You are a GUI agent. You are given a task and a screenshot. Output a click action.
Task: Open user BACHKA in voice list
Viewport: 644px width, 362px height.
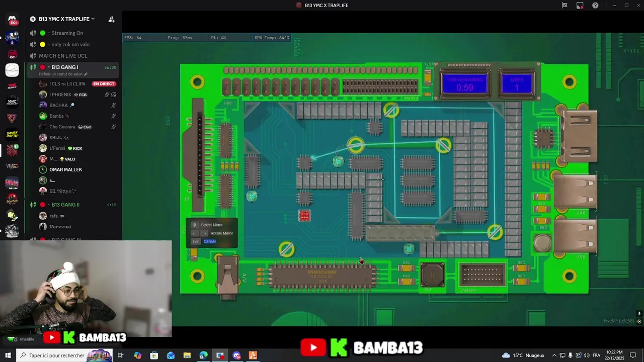78,105
